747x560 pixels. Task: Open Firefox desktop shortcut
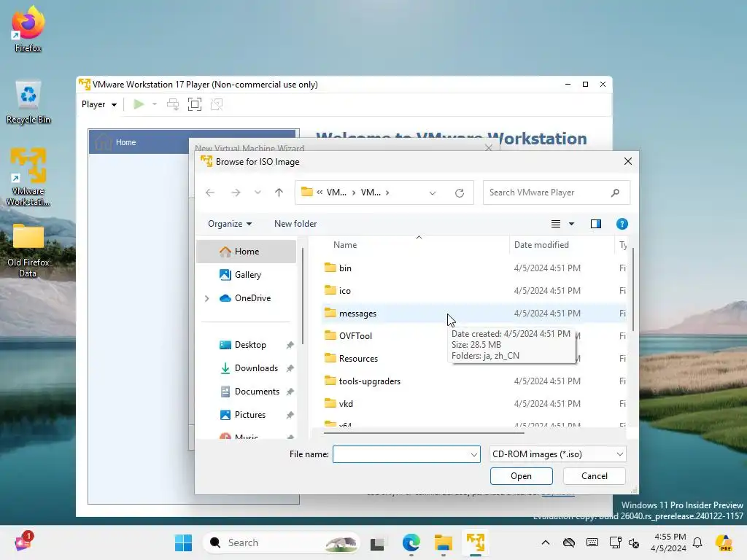(28, 29)
